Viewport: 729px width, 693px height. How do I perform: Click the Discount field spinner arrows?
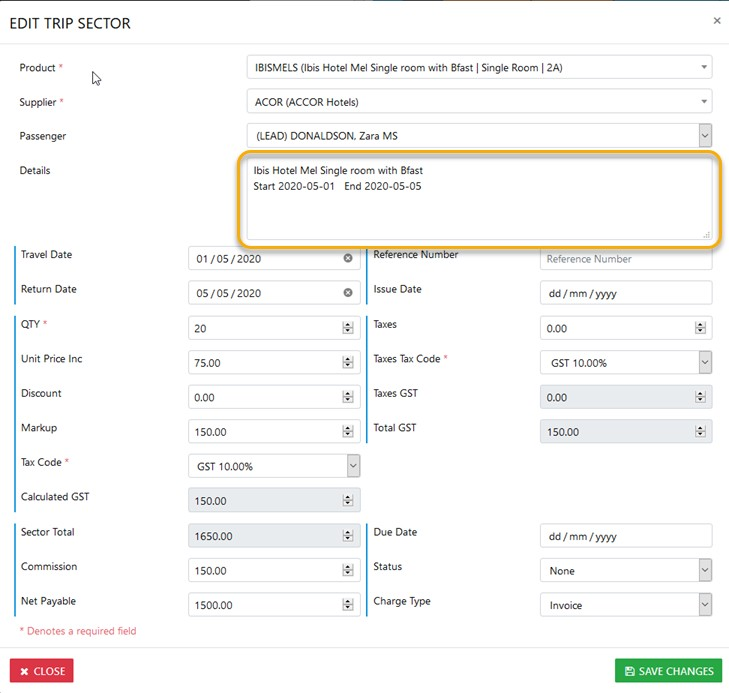(x=348, y=397)
